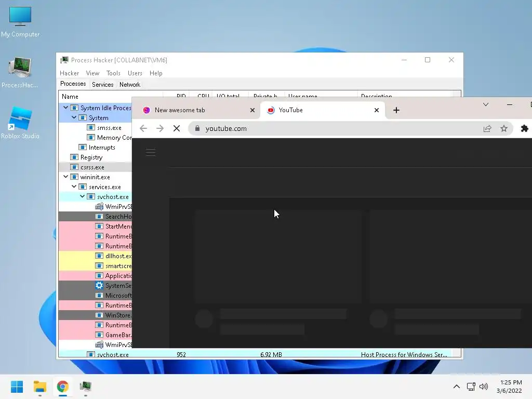Go back in Chrome browser

pos(143,128)
